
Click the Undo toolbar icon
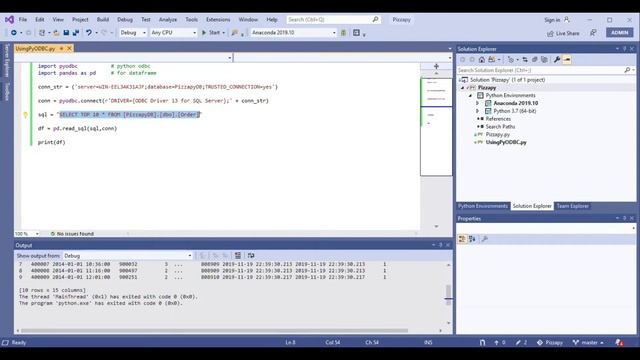[x=89, y=33]
